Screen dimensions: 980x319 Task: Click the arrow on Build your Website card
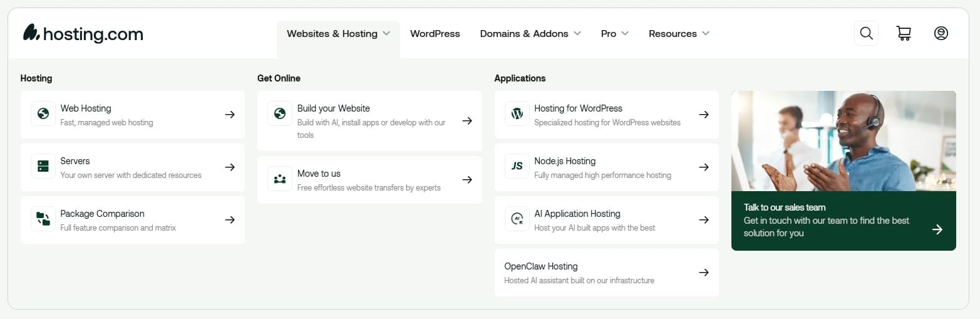click(x=467, y=121)
